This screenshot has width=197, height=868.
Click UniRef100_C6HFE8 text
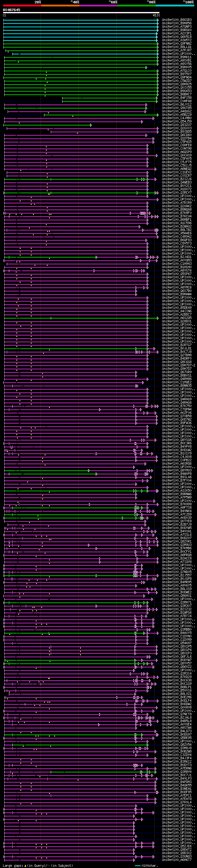(177, 145)
